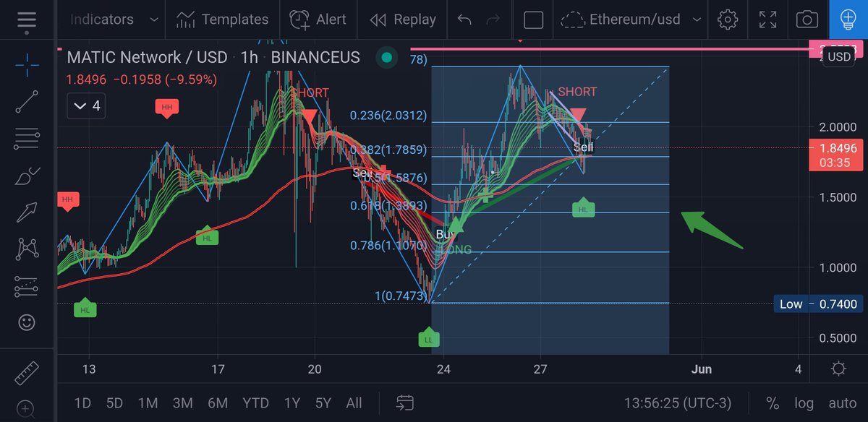Viewport: 868px width, 422px height.
Task: Click the 1h interval label
Action: click(x=249, y=57)
